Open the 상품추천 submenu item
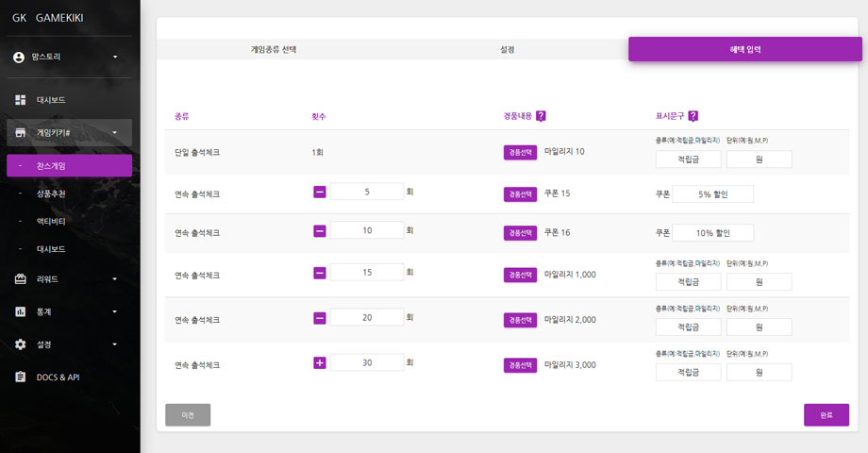Screen dimensions: 868x453 [x=51, y=193]
